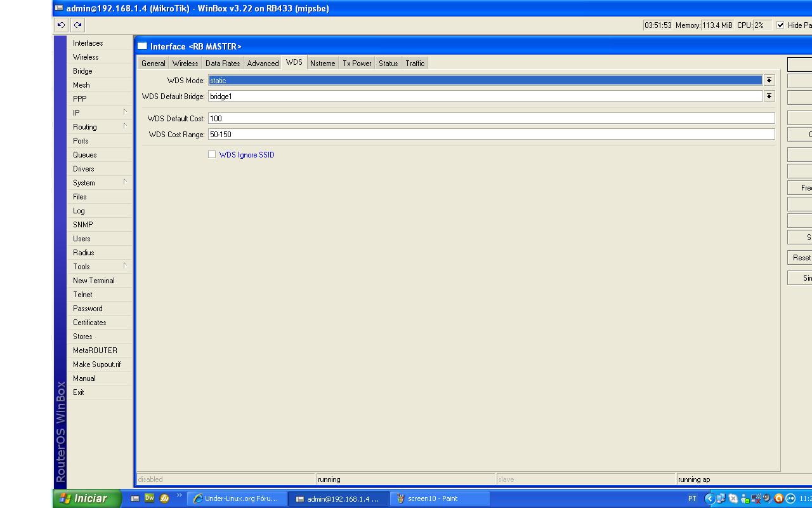Open MetaROUTER in the sidebar menu

coord(100,351)
